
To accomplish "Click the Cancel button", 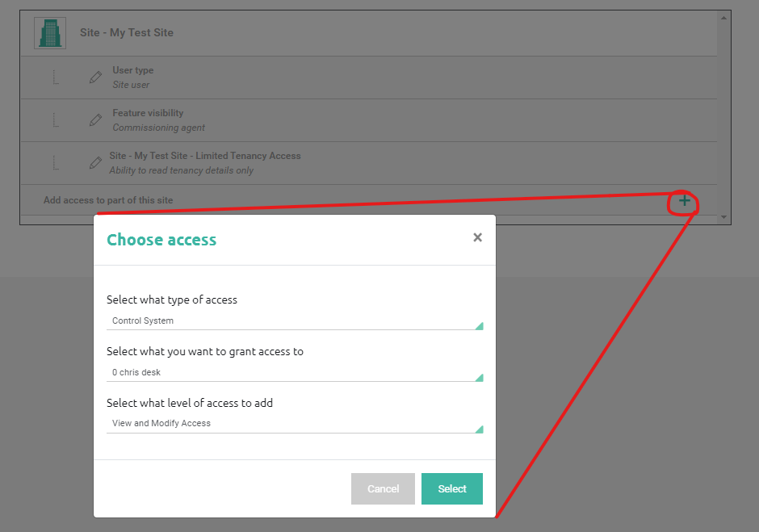I will pos(383,489).
